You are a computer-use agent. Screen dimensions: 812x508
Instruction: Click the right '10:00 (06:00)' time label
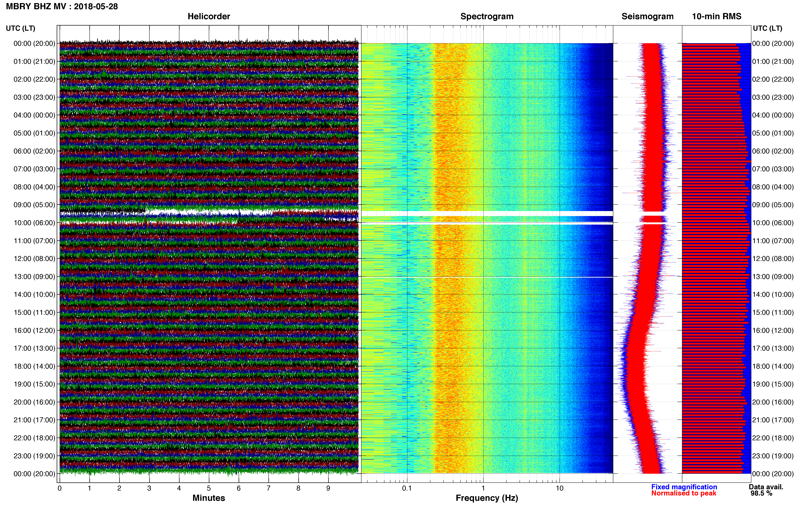click(773, 223)
